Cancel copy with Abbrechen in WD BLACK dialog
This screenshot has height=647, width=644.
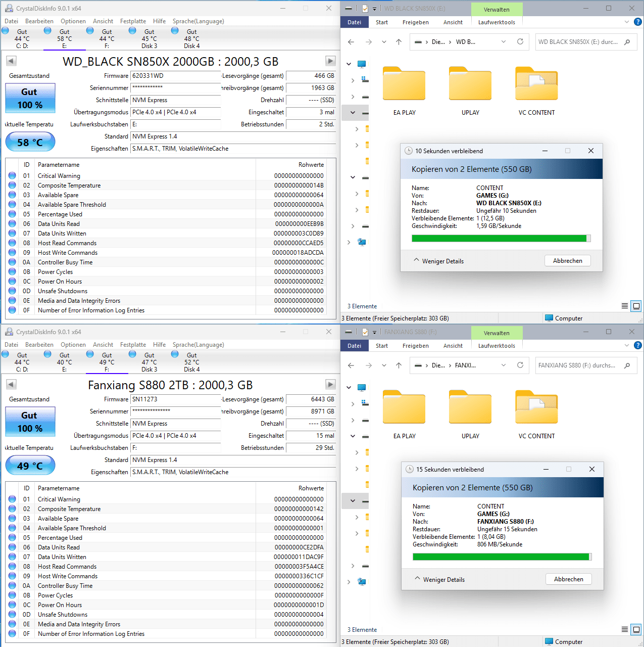tap(568, 261)
